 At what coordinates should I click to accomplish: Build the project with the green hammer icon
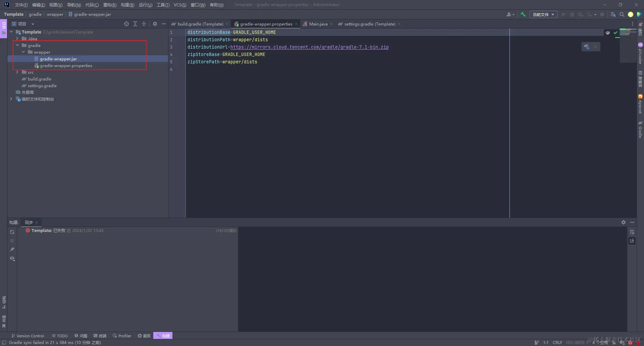[523, 14]
